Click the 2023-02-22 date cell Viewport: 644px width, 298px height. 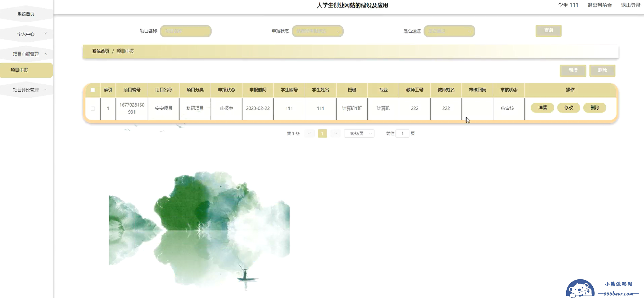coord(258,108)
